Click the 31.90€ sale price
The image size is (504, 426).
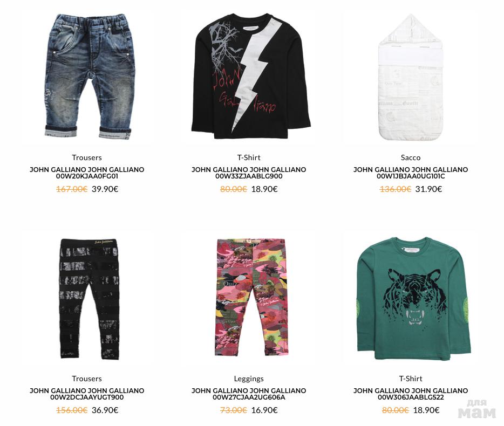[428, 189]
